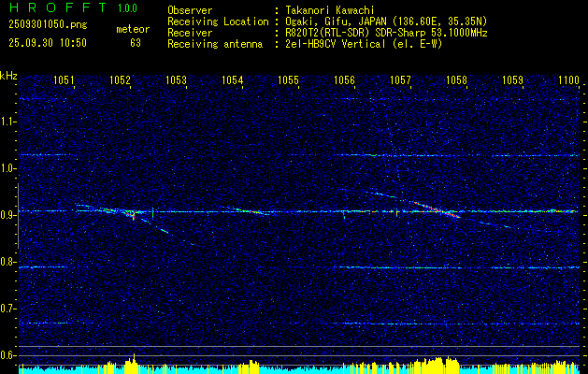The width and height of the screenshot is (588, 374).
Task: Click the date 25.09.30 10:50
Action: point(48,43)
